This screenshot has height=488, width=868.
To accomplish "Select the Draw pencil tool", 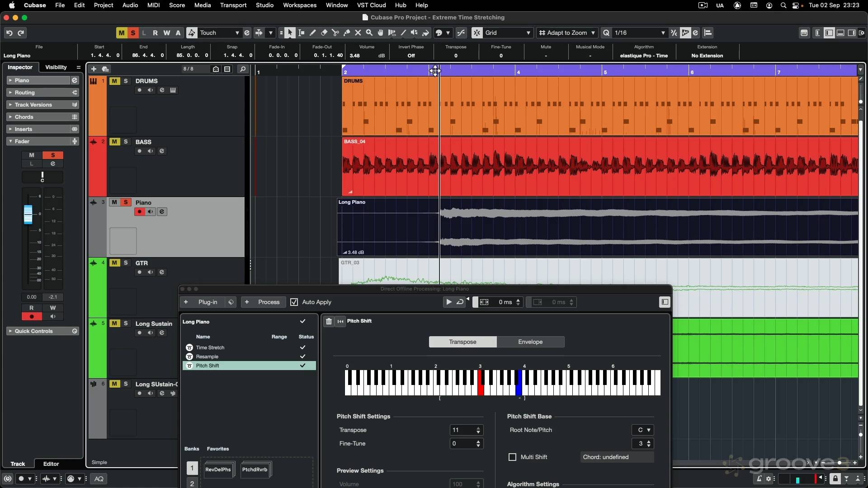I will (313, 33).
